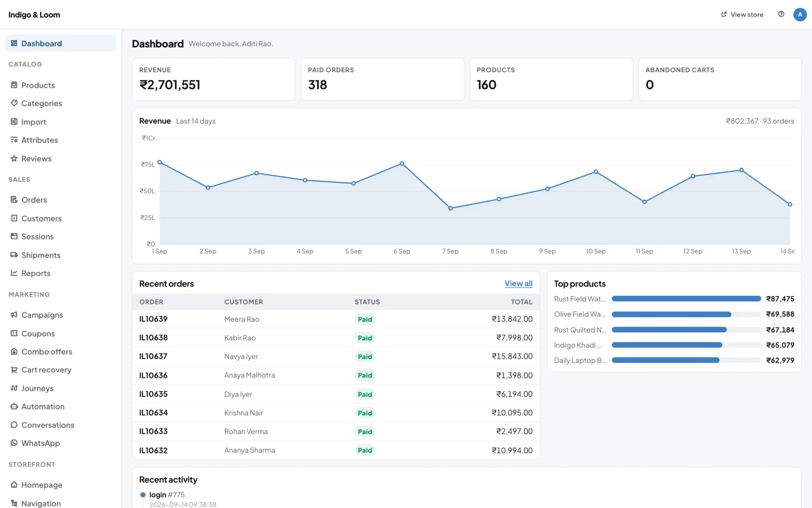Click the ₹802,367 · 93 orders summary
Screen dimensions: 812x508
tap(760, 121)
